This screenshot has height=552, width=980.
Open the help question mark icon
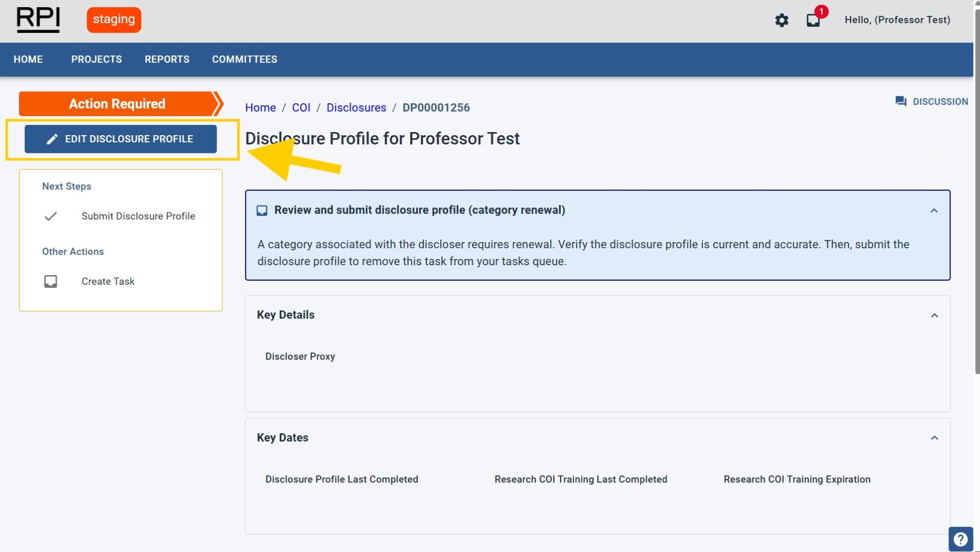point(960,539)
